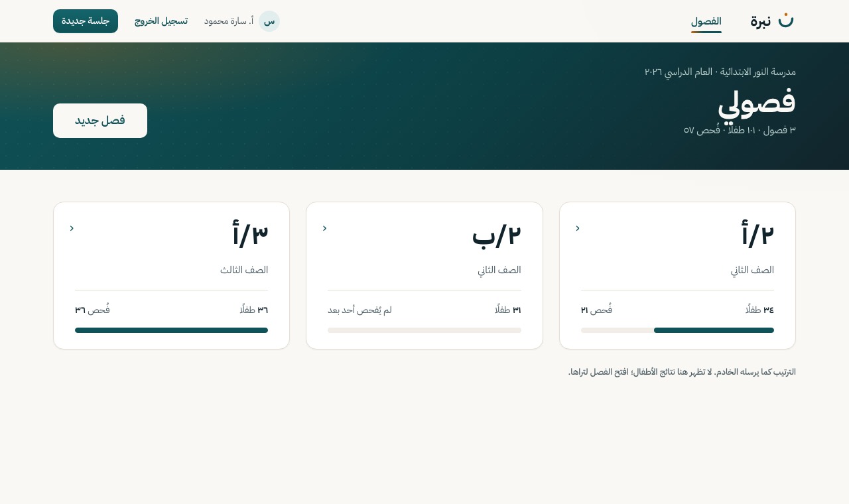Open the ٣/أ class card chevron
Image resolution: width=849 pixels, height=504 pixels.
pos(72,228)
